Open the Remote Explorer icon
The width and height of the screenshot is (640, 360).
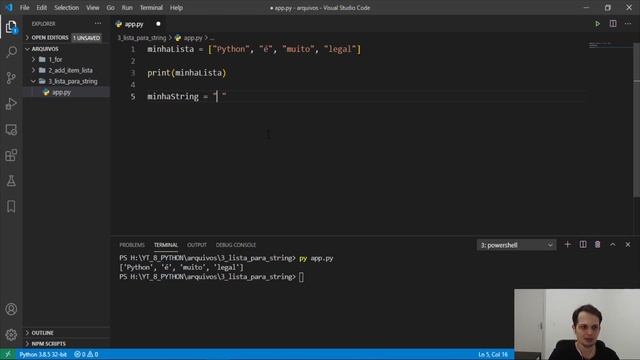click(x=11, y=129)
